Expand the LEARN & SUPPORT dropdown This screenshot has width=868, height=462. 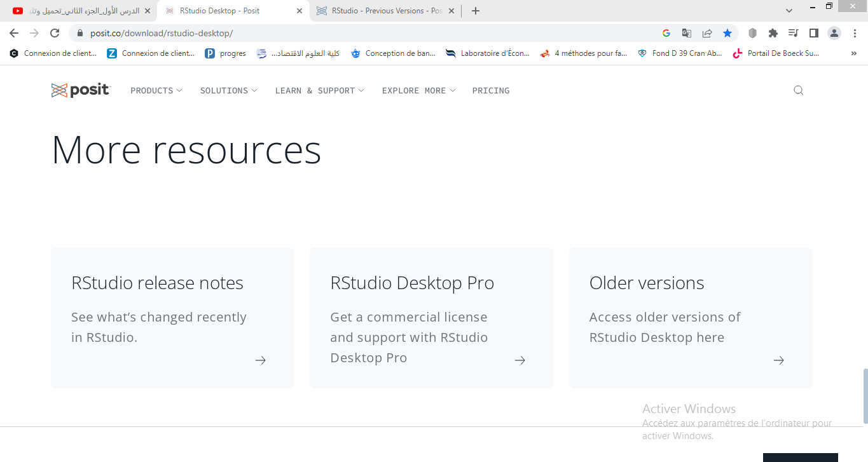[320, 90]
